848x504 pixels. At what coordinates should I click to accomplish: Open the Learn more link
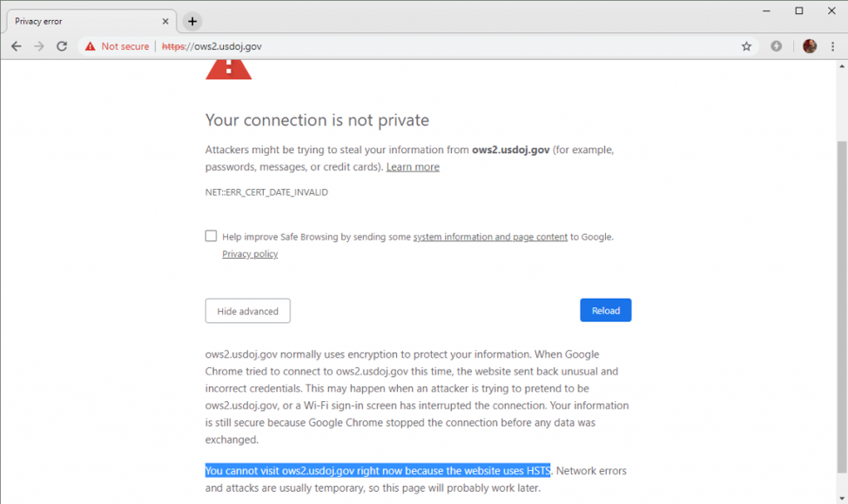point(413,167)
